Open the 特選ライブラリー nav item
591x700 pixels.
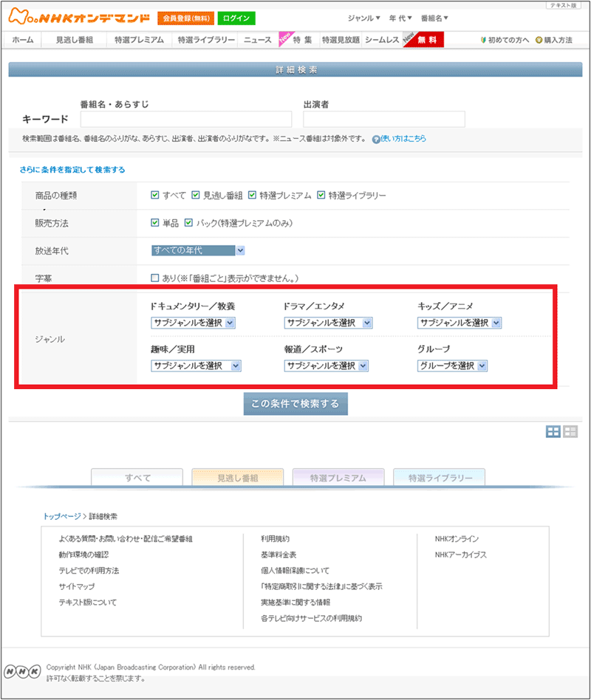click(206, 40)
